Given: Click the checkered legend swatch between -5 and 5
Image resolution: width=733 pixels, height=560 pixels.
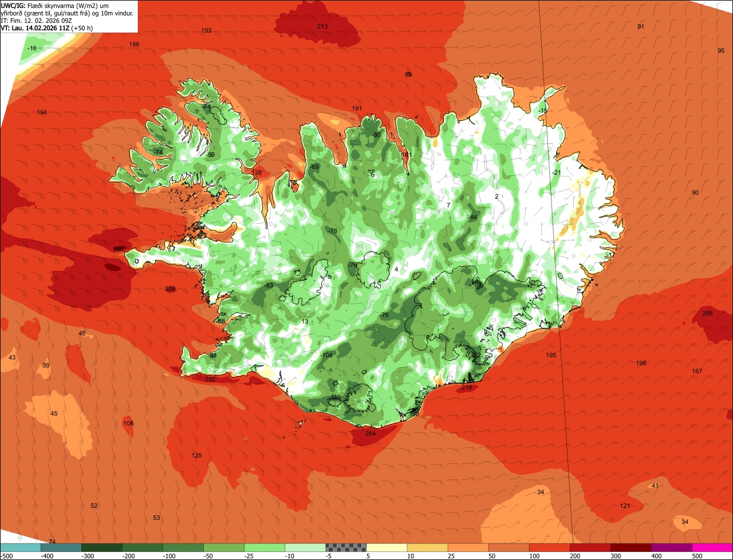Looking at the screenshot, I should click(346, 547).
